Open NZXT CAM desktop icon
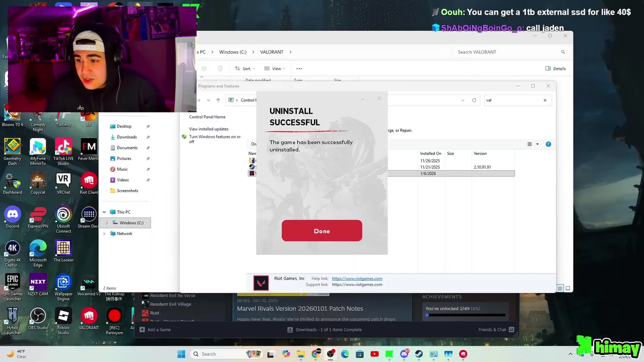Viewport: 644px width, 362px height. [x=38, y=285]
